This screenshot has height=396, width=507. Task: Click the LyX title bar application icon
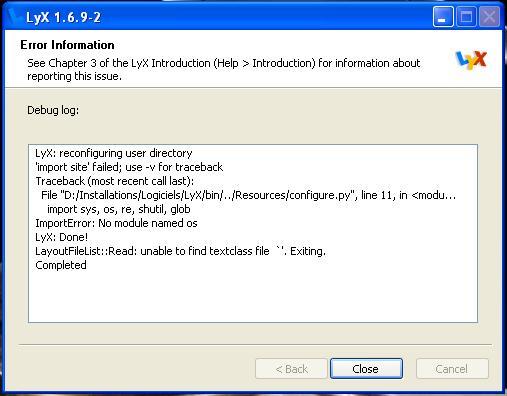pos(15,16)
